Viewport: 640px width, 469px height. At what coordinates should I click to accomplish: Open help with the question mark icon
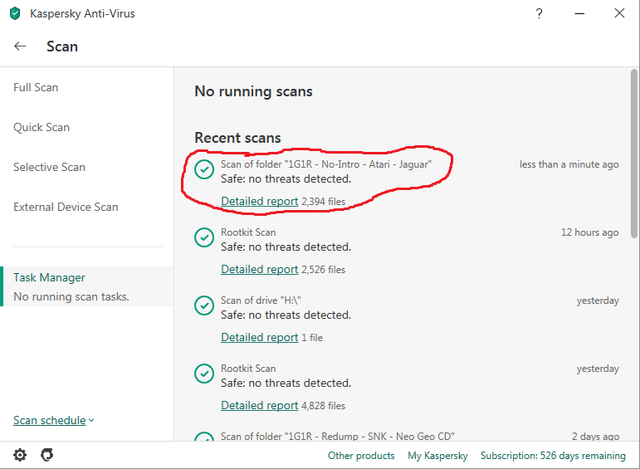pos(539,13)
